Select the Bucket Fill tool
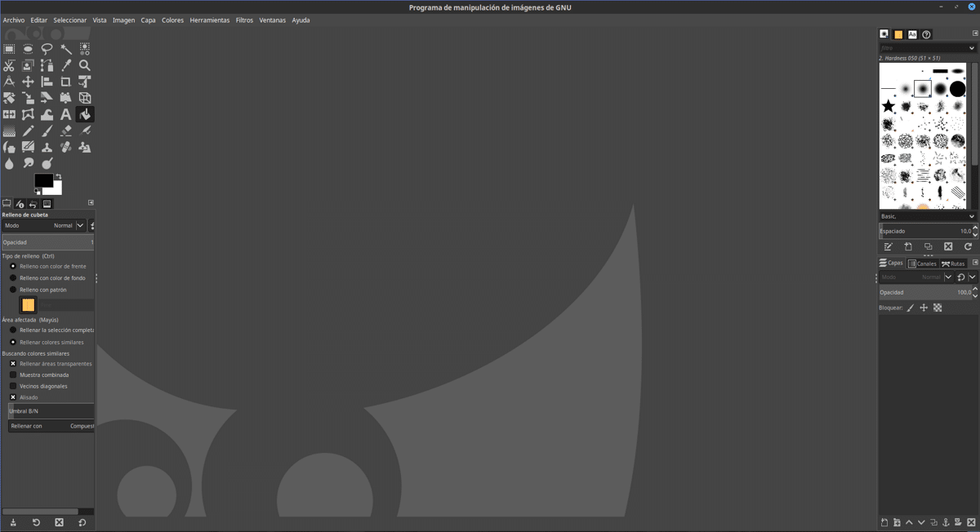 pyautogui.click(x=85, y=114)
